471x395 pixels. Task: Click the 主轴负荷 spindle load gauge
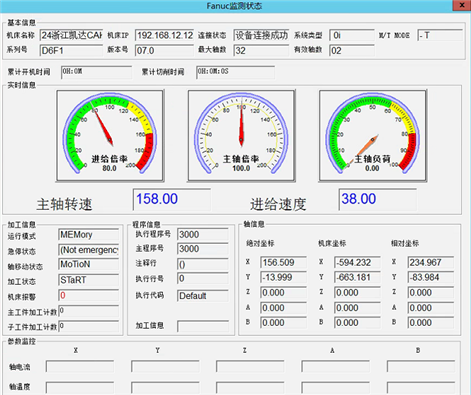click(x=373, y=136)
